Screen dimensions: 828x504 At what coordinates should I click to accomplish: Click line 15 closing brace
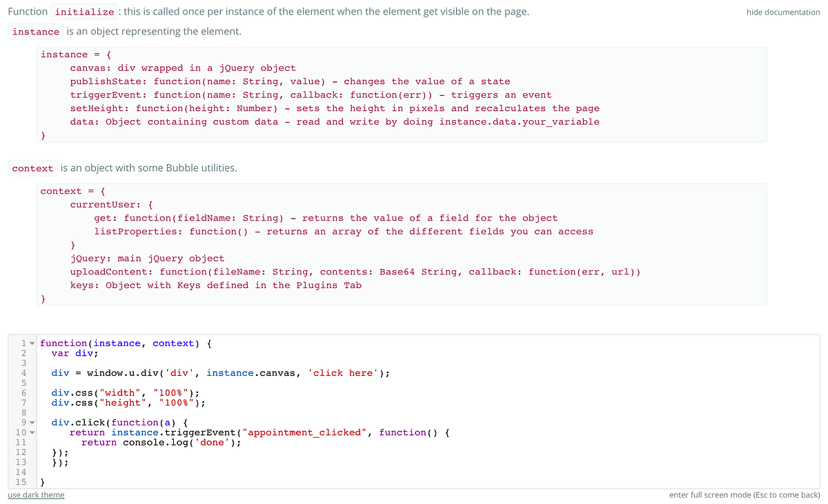(43, 482)
